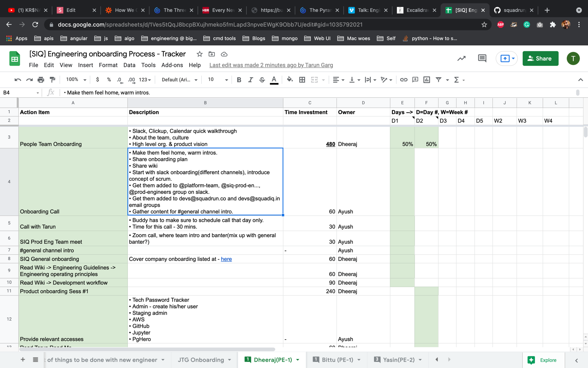Star this spreadsheet document
588x368 pixels.
(x=200, y=54)
